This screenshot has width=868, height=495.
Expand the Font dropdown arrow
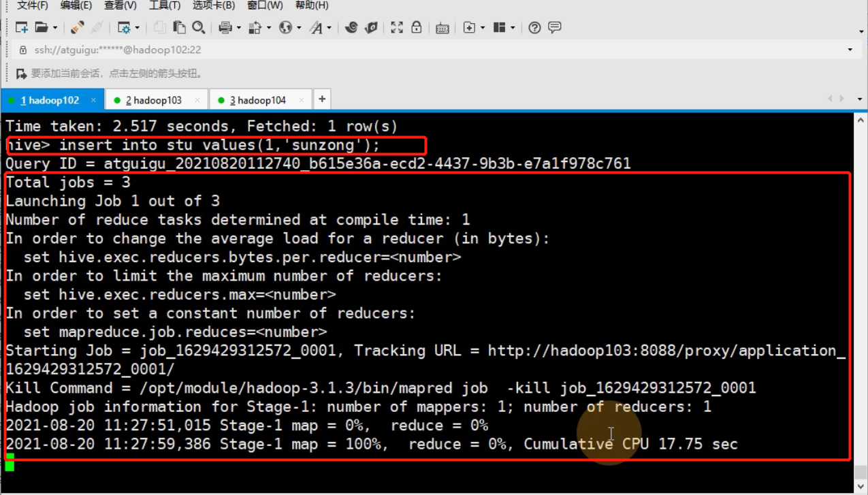[329, 28]
